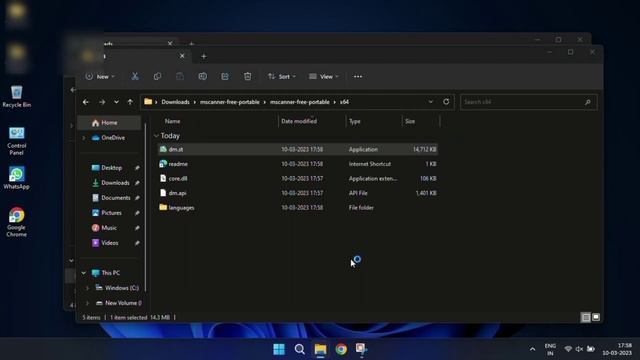Select Documents in Quick access
640x360 pixels.
point(116,198)
